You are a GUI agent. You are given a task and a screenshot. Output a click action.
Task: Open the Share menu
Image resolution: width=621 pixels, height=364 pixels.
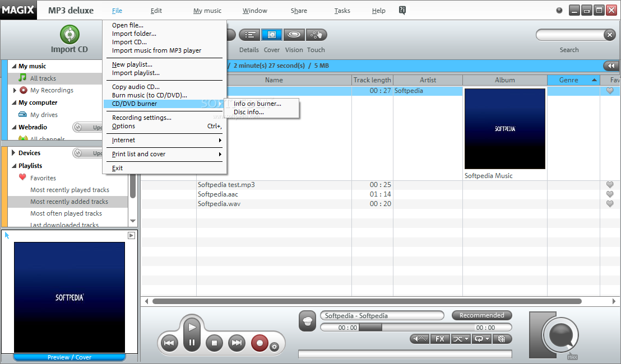point(299,11)
